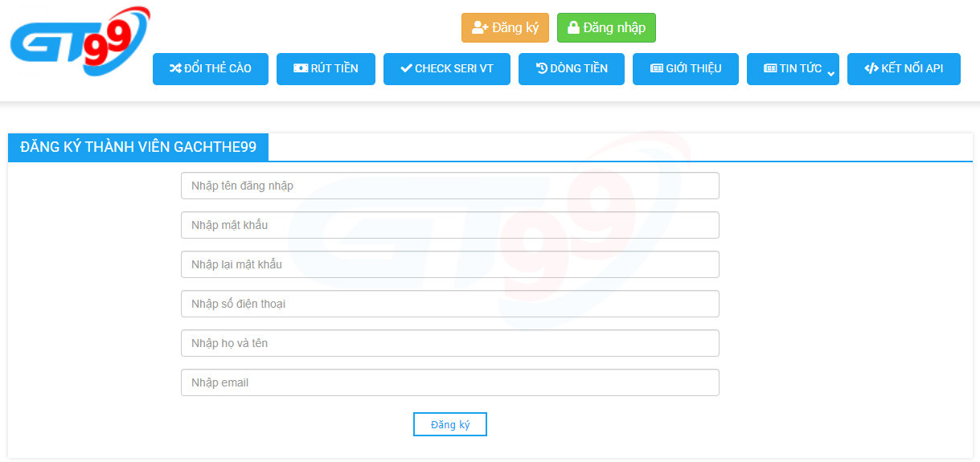Click the lock icon on Đăng nhập
The width and height of the screenshot is (980, 462).
[x=573, y=28]
